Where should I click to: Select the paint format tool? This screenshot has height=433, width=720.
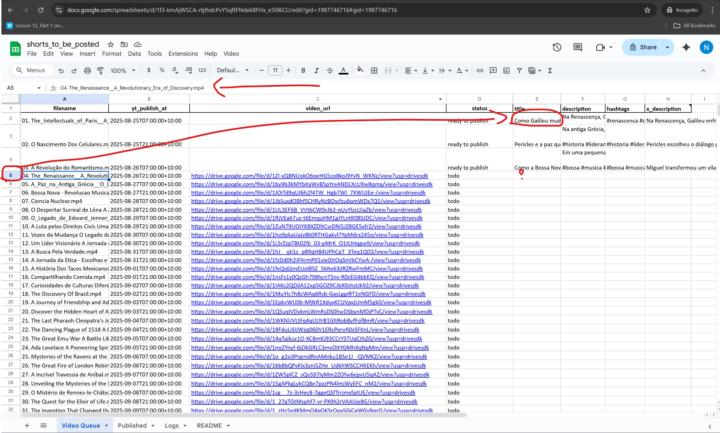click(x=100, y=71)
